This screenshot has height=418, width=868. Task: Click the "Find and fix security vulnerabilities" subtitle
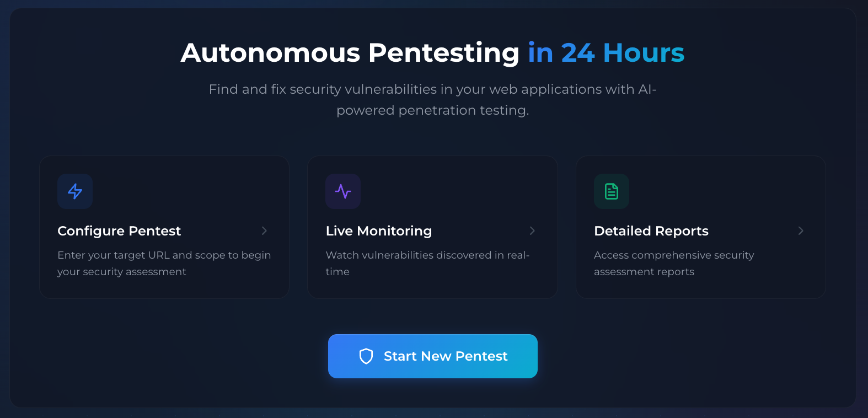[432, 89]
